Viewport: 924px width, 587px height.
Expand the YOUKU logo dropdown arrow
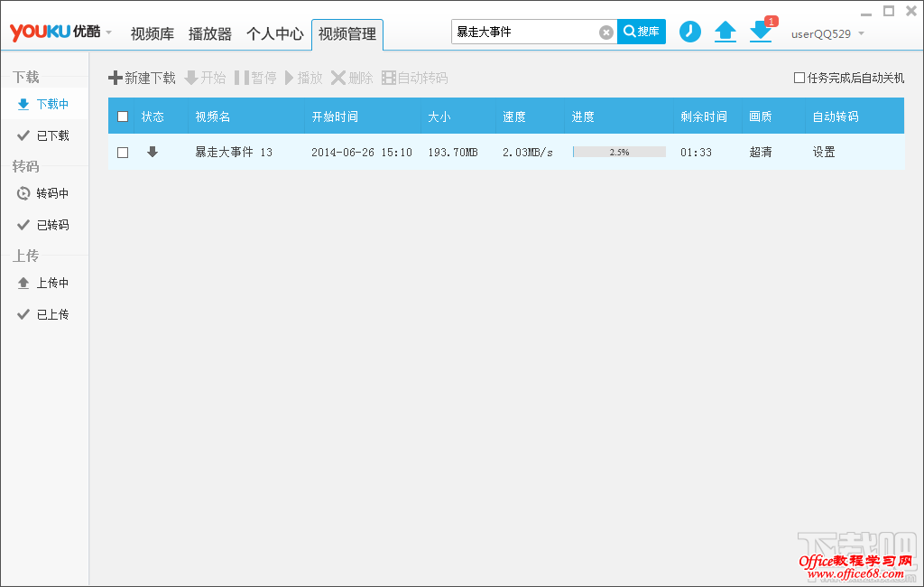tap(109, 33)
